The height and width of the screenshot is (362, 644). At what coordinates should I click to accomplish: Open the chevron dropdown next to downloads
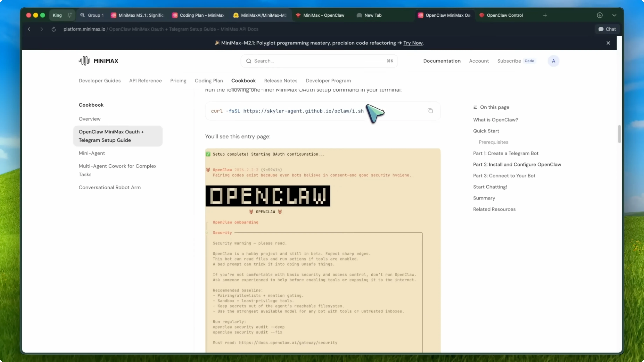[614, 15]
